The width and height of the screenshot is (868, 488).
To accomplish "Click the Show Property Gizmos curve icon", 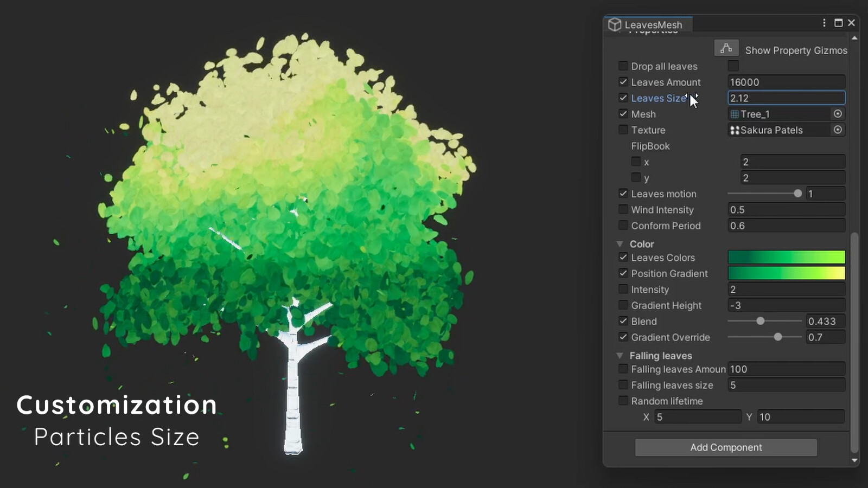I will (726, 48).
